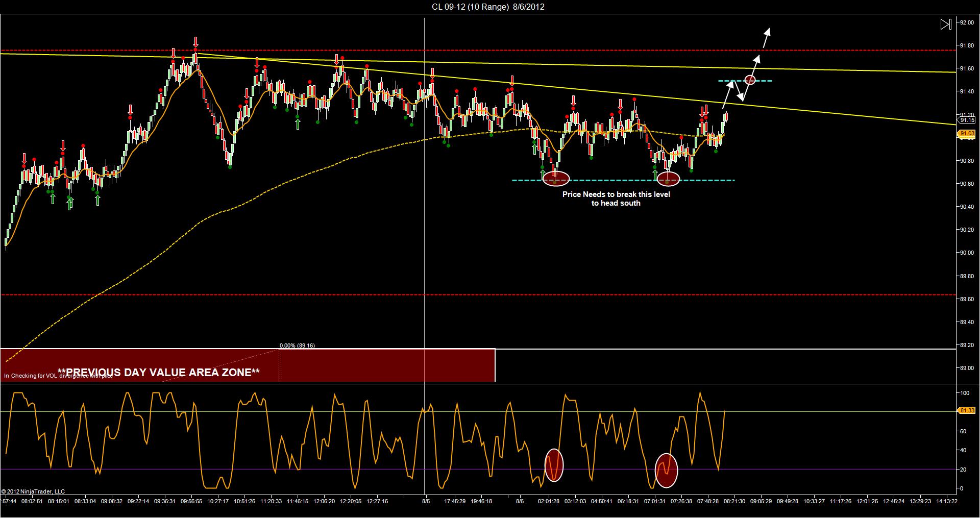Click the scroll-to-latest-bar icon at chart top

tap(945, 24)
